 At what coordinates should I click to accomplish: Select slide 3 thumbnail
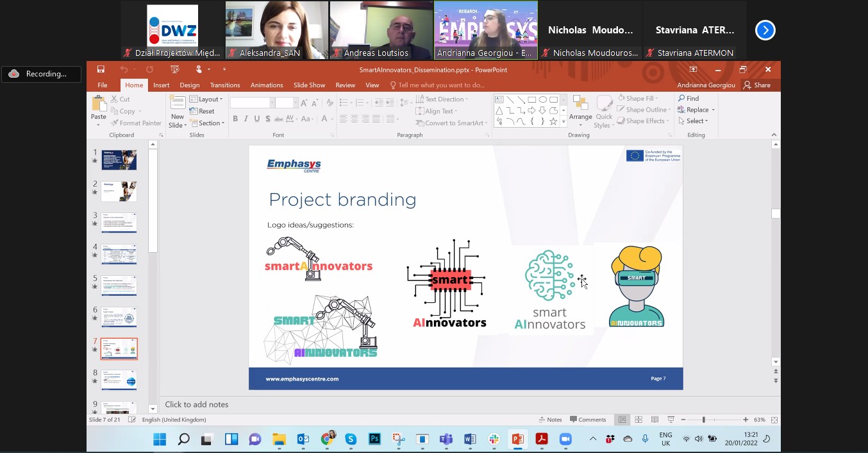tap(119, 223)
